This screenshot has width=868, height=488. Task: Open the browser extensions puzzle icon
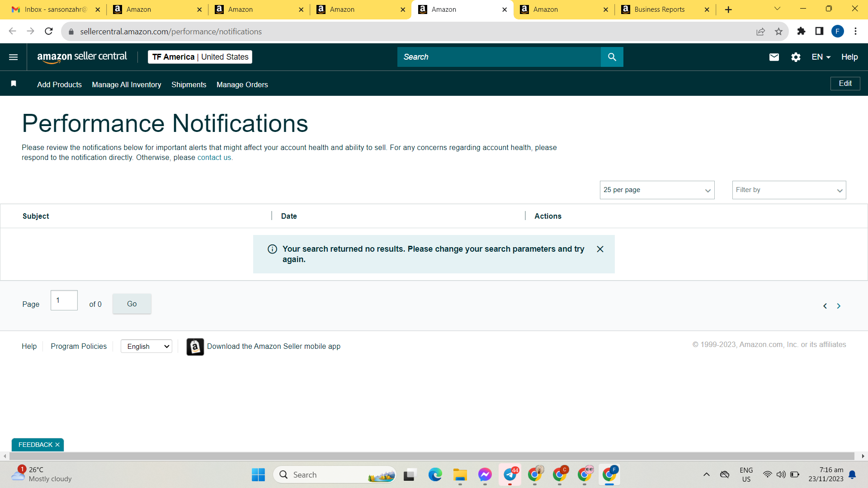pos(801,31)
